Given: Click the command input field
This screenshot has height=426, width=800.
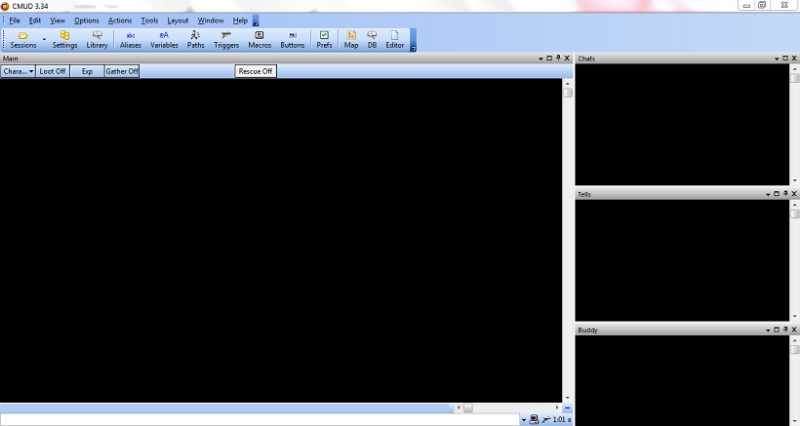Looking at the screenshot, I should [258, 420].
